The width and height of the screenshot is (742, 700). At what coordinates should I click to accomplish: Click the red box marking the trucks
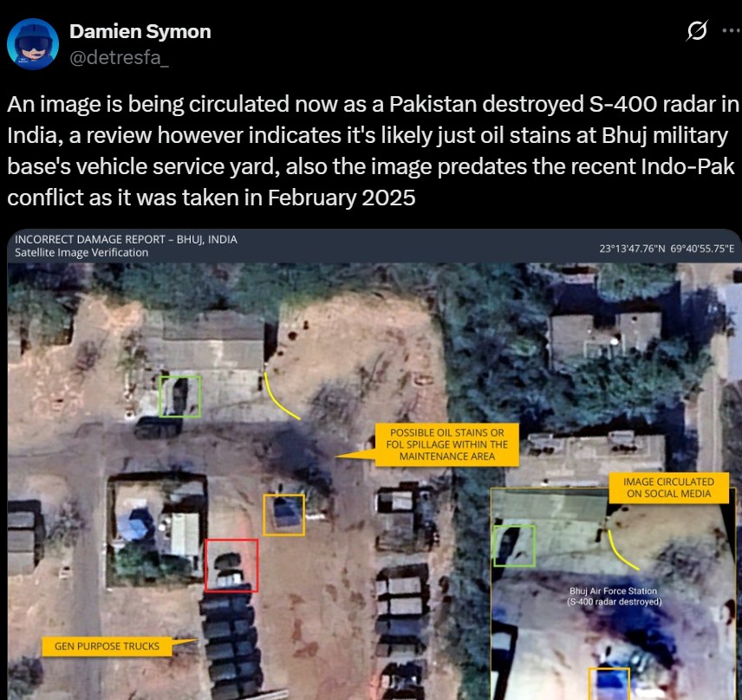click(x=231, y=565)
